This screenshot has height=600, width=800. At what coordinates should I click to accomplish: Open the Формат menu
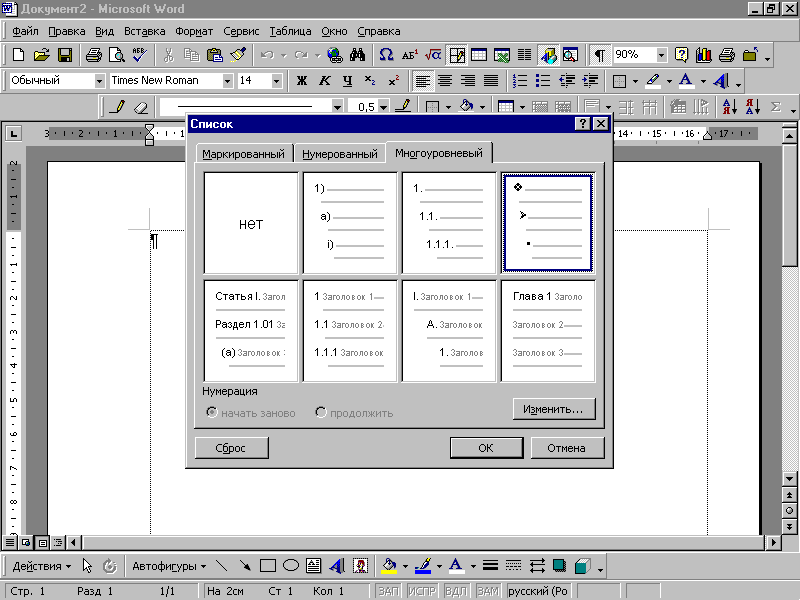pyautogui.click(x=194, y=31)
